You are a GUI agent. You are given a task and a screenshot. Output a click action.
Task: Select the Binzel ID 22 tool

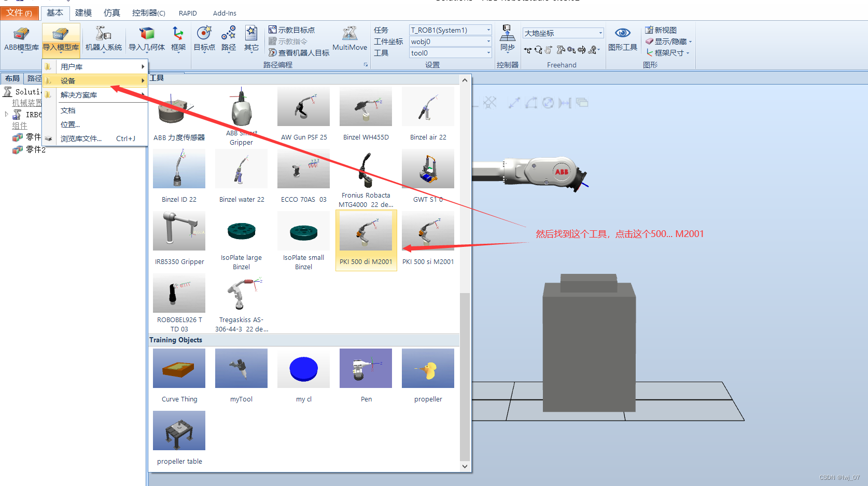click(x=179, y=177)
